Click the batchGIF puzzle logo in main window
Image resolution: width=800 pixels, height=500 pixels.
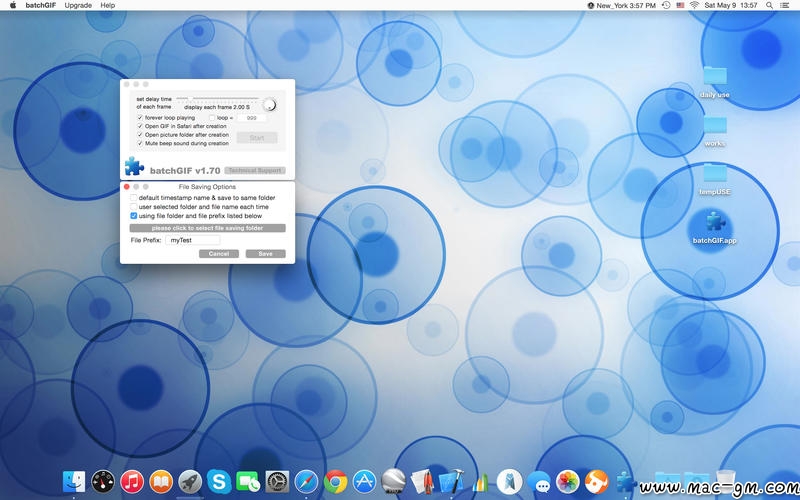[x=135, y=166]
